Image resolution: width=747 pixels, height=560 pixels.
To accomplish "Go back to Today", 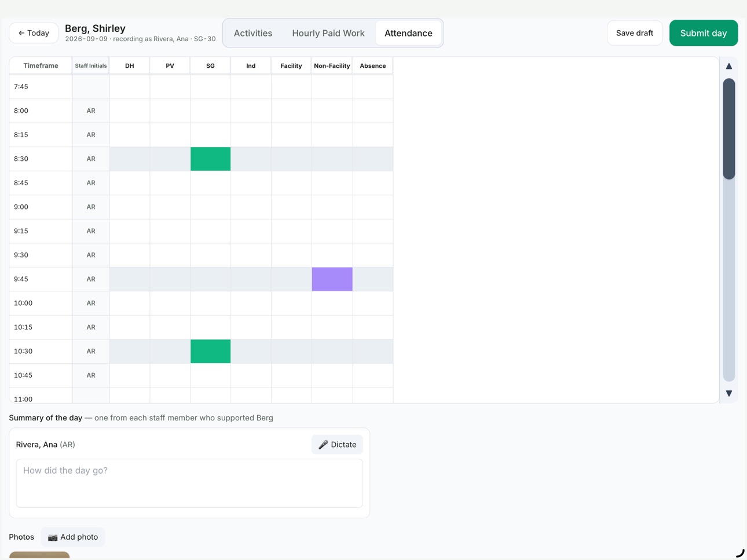I will click(34, 33).
